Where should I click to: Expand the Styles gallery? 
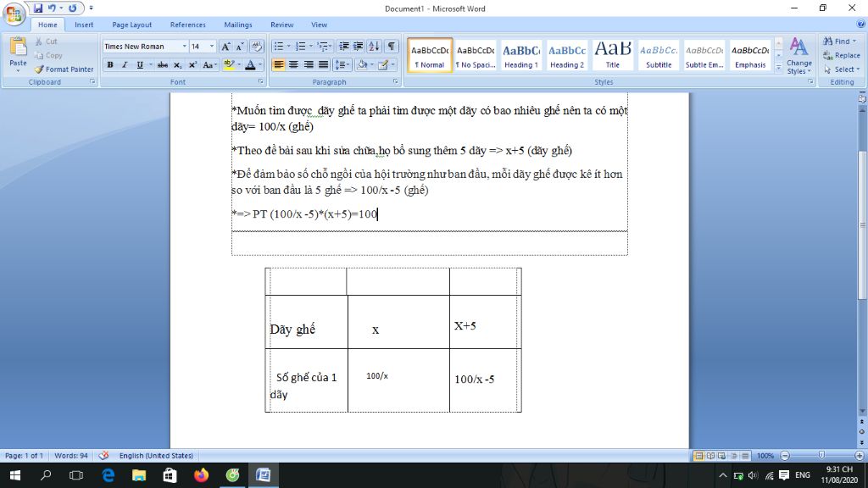point(778,67)
